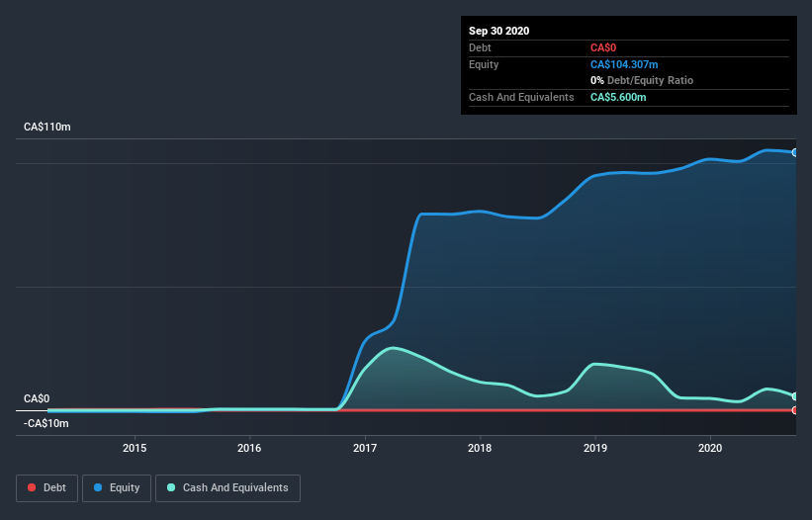This screenshot has width=812, height=520.
Task: Click the 2020 x-axis label
Action: 710,448
